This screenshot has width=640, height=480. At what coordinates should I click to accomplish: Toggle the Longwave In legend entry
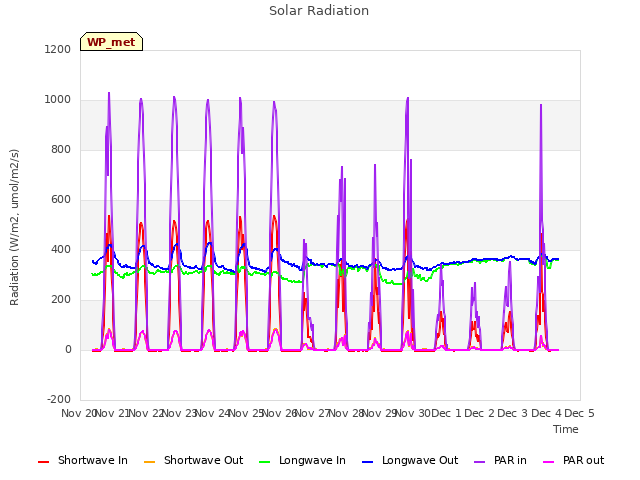pyautogui.click(x=302, y=460)
